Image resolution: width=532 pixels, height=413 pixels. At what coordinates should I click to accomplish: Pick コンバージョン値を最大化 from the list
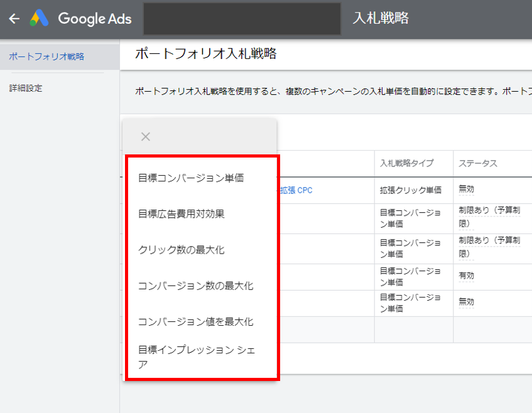[x=195, y=322]
